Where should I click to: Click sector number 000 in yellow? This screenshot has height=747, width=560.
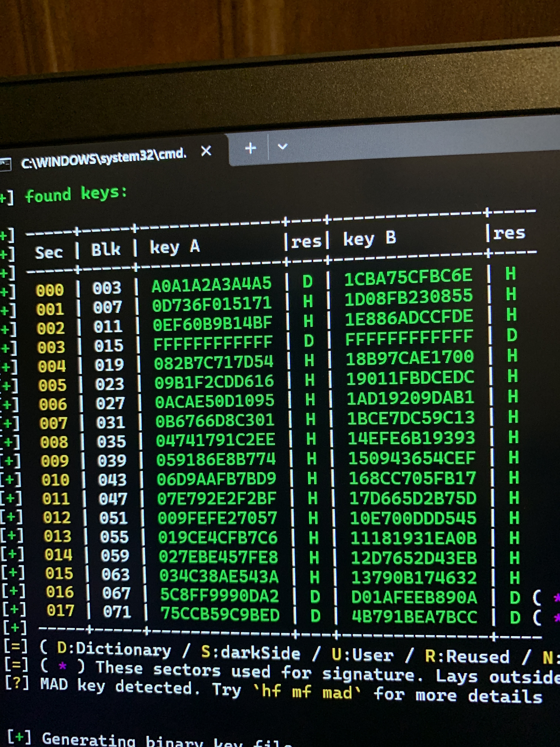pos(50,290)
